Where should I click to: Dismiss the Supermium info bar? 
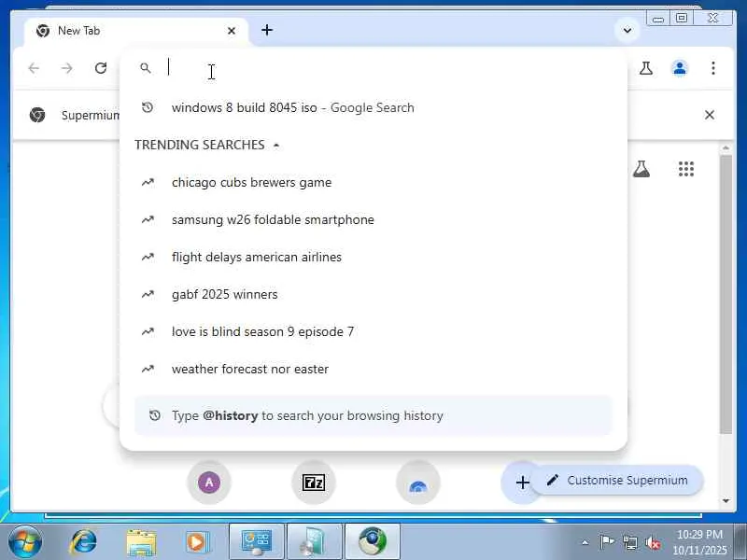(x=710, y=115)
